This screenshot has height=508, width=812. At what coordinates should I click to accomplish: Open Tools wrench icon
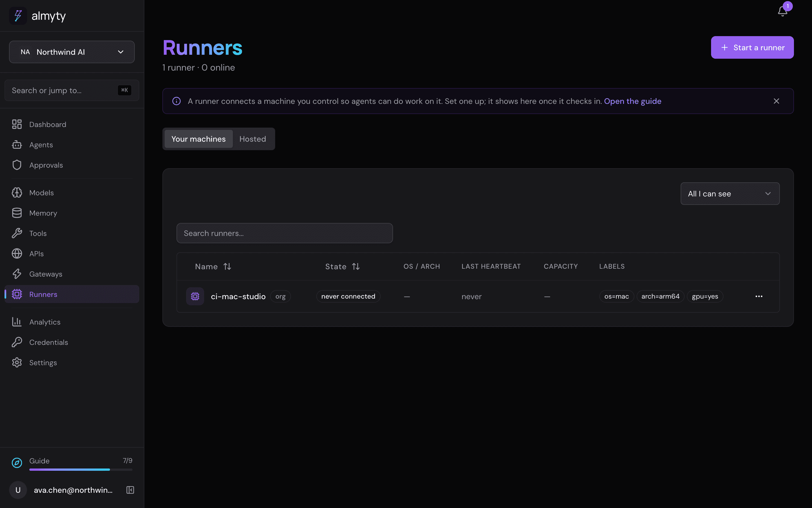17,233
